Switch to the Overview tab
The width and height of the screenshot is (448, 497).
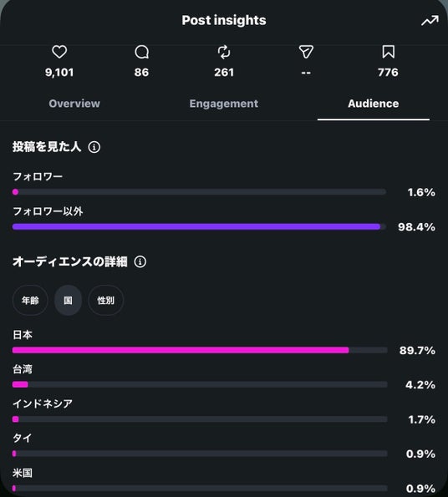click(x=74, y=104)
